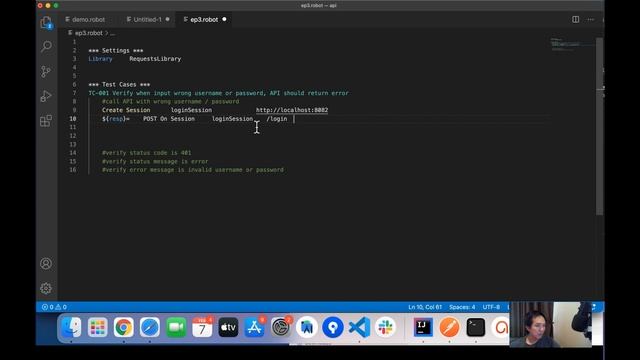Open Postman from the dock
This screenshot has width=640, height=360.
click(449, 327)
